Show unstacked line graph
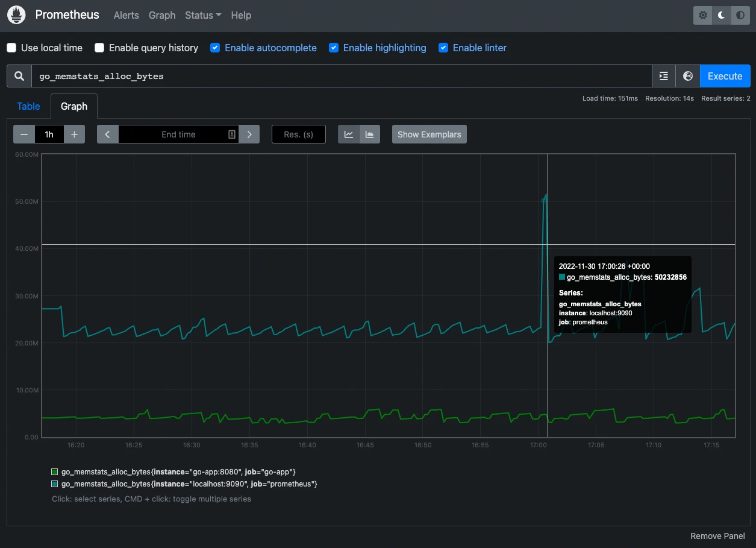The width and height of the screenshot is (756, 548). pos(349,134)
